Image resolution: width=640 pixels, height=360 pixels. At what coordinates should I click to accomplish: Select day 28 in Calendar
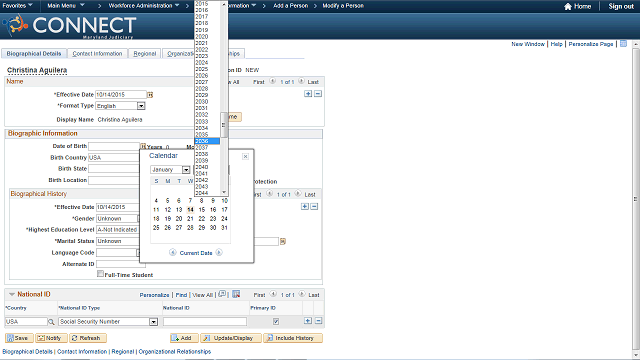tap(190, 228)
